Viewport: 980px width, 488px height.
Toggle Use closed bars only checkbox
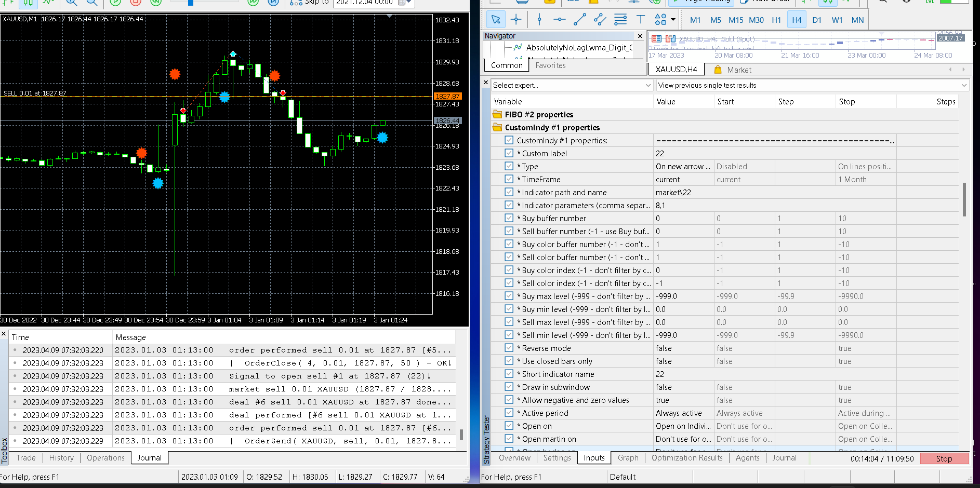point(509,361)
